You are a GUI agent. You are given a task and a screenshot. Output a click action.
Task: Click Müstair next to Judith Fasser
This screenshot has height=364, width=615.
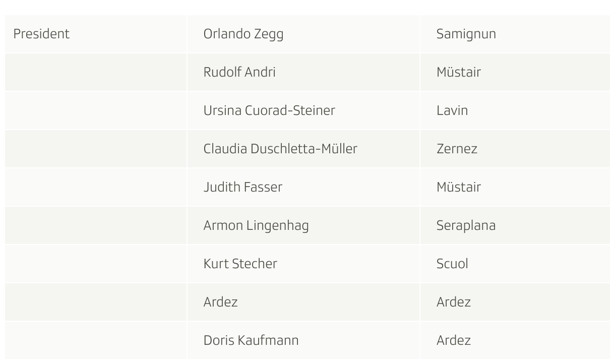click(458, 187)
